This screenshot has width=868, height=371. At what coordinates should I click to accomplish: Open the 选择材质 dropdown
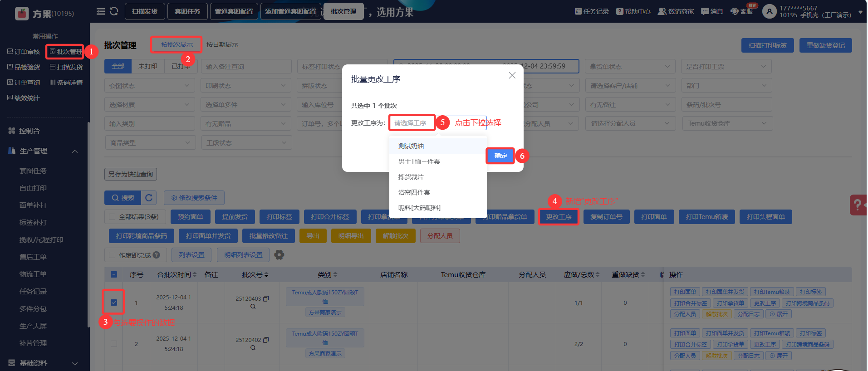pyautogui.click(x=150, y=105)
